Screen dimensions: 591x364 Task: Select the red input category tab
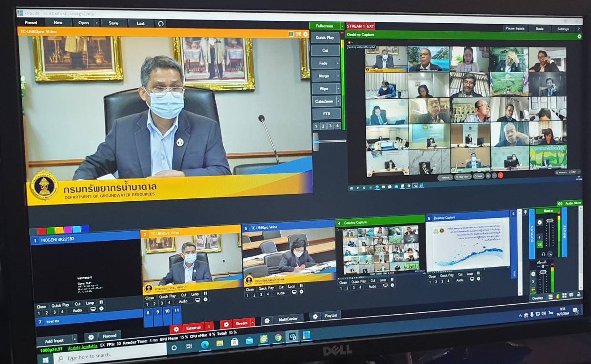[41, 232]
